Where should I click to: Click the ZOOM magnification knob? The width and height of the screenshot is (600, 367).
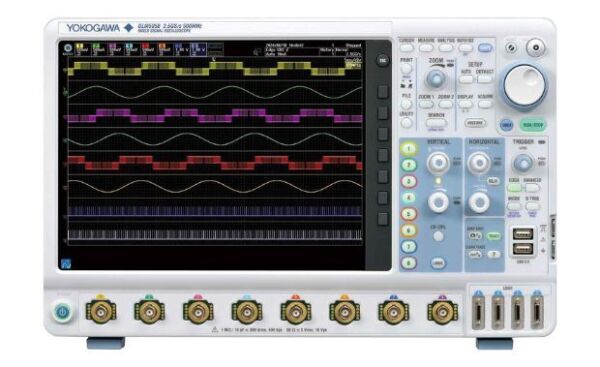tap(436, 79)
